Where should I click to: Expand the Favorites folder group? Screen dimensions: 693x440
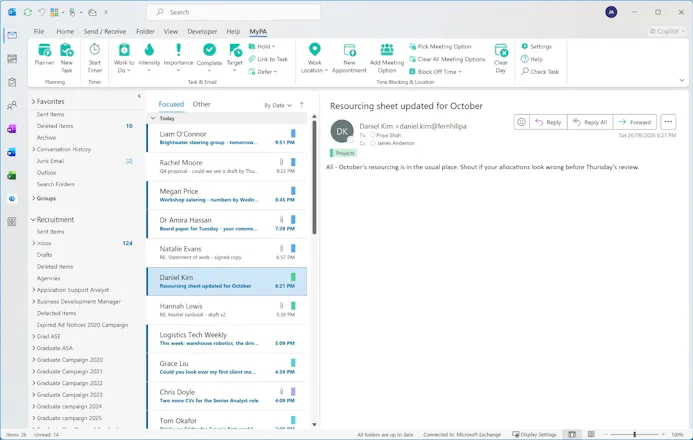pyautogui.click(x=34, y=102)
